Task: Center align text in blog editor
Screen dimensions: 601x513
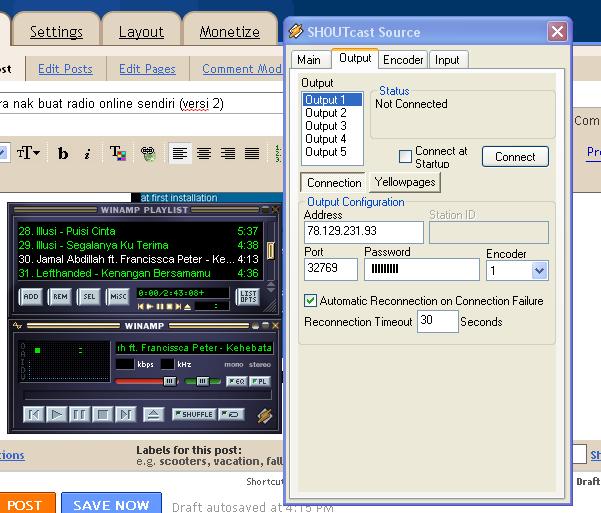Action: 204,153
